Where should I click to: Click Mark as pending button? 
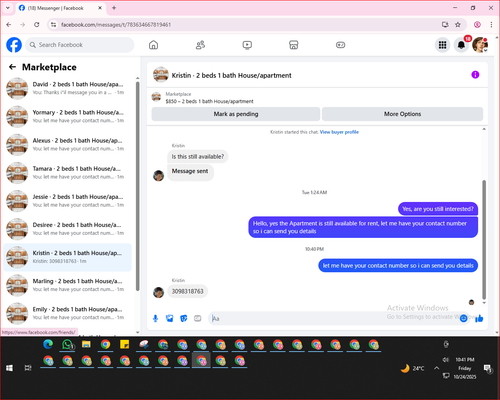pyautogui.click(x=236, y=114)
